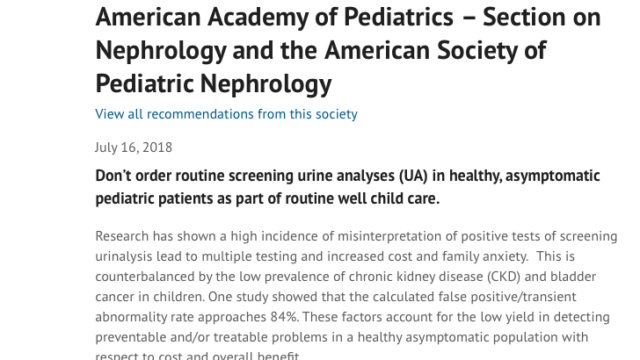Click the '(CKD)' abbreviation in body text
The image size is (640, 360).
coord(503,277)
